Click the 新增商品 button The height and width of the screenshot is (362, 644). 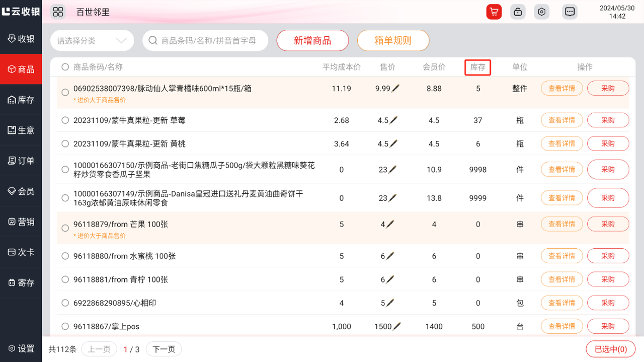pyautogui.click(x=312, y=41)
